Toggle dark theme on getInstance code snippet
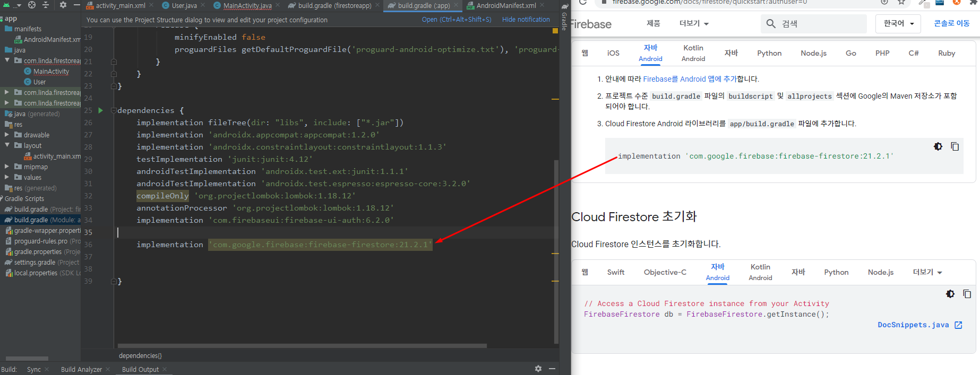This screenshot has height=375, width=980. 950,294
